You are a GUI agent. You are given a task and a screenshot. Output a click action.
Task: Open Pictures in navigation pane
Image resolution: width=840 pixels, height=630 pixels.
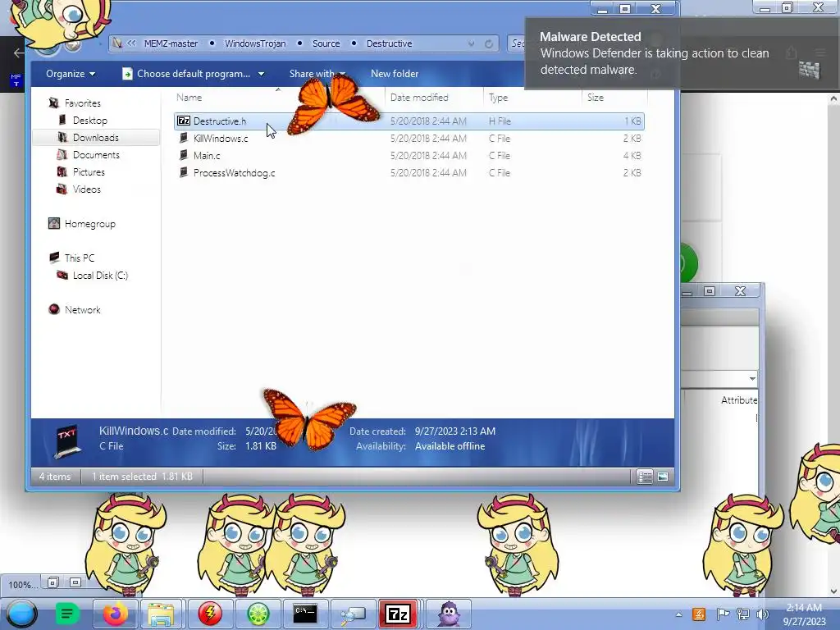(89, 172)
